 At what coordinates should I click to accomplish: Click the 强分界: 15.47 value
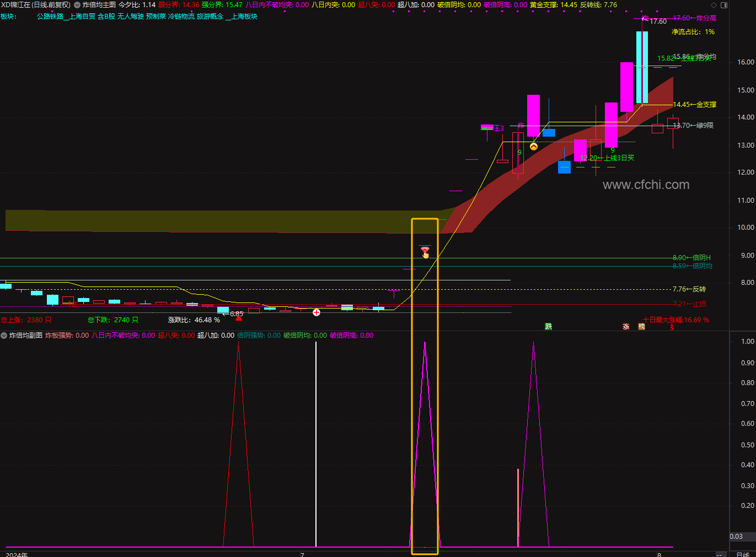222,5
